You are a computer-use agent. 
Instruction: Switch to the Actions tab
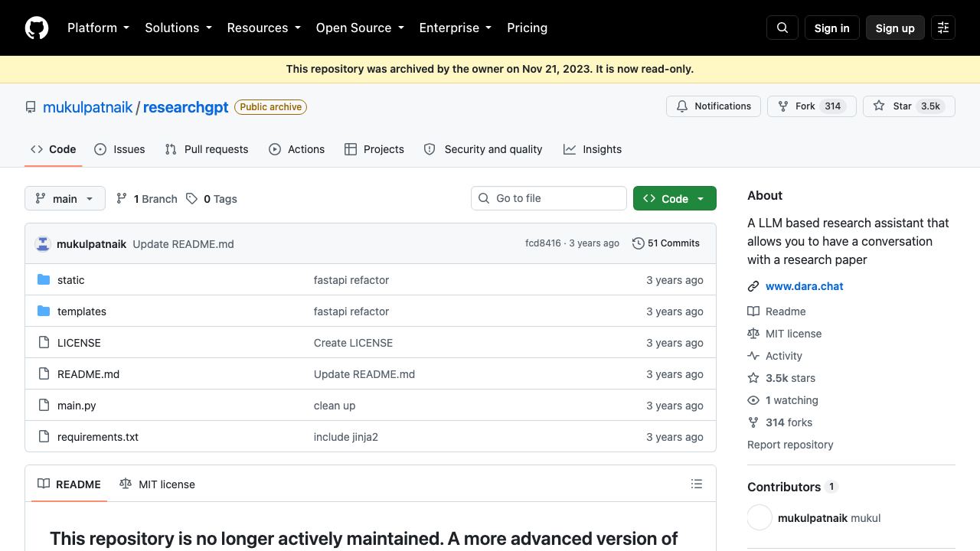297,149
